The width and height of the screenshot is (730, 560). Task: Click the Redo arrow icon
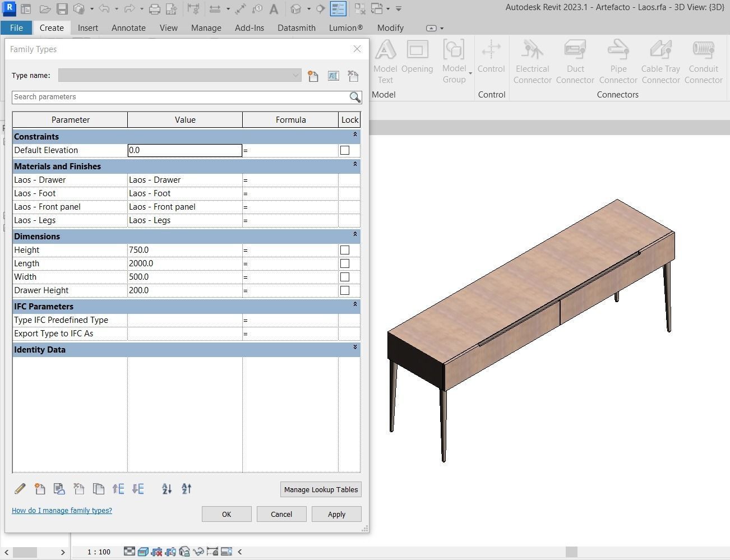coord(130,9)
